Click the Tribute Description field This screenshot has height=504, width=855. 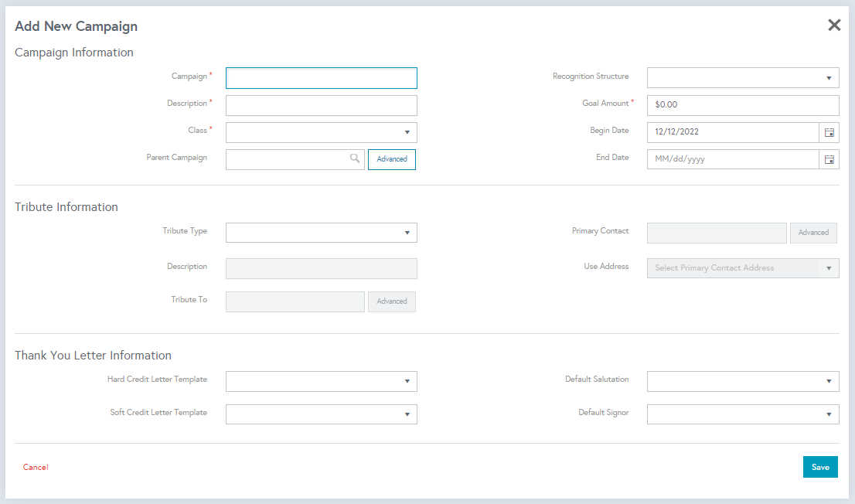point(321,268)
